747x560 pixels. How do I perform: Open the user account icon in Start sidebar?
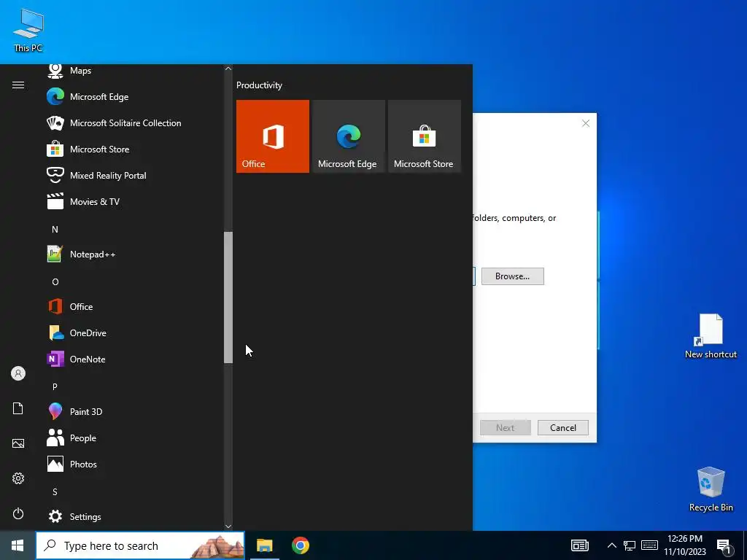(18, 373)
